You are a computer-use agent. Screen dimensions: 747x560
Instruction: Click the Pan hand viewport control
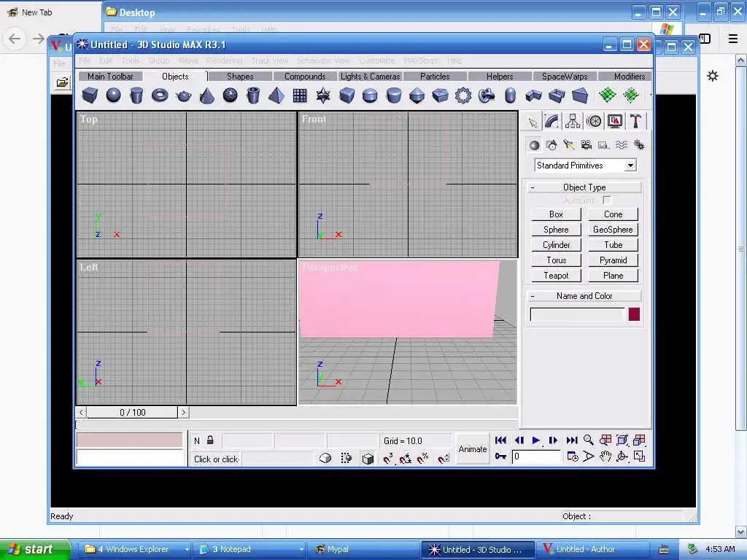click(x=605, y=456)
